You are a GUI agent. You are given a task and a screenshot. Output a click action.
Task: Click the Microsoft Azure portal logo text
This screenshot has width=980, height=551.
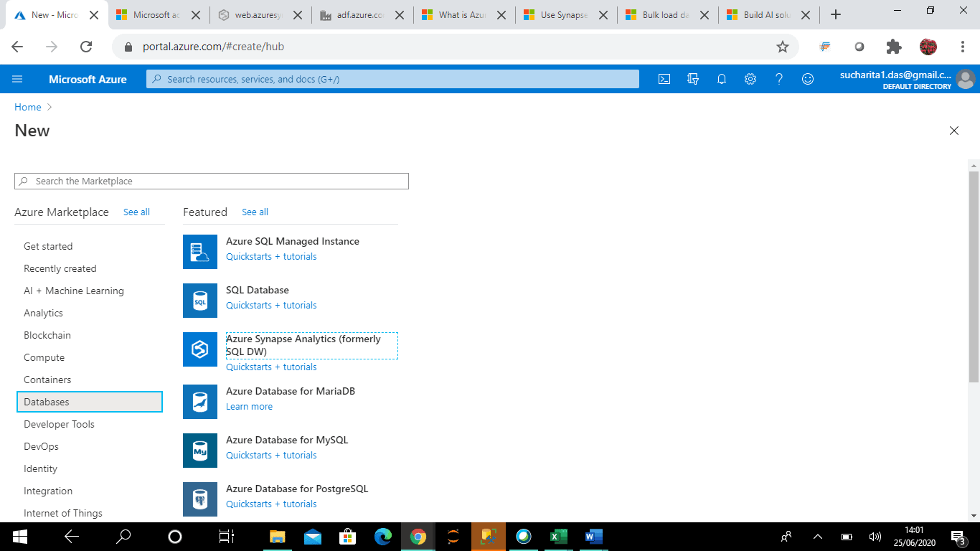(x=88, y=80)
